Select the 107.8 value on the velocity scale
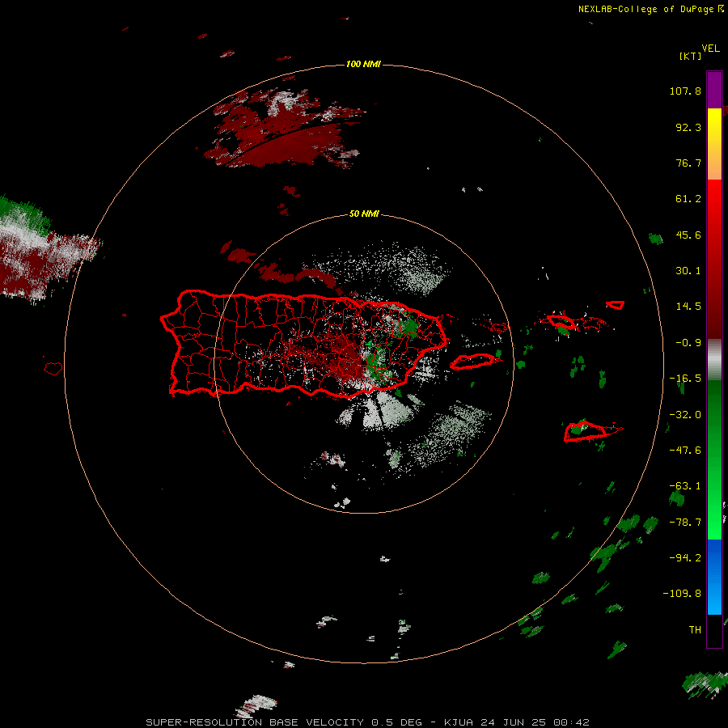The image size is (728, 728). 685,91
